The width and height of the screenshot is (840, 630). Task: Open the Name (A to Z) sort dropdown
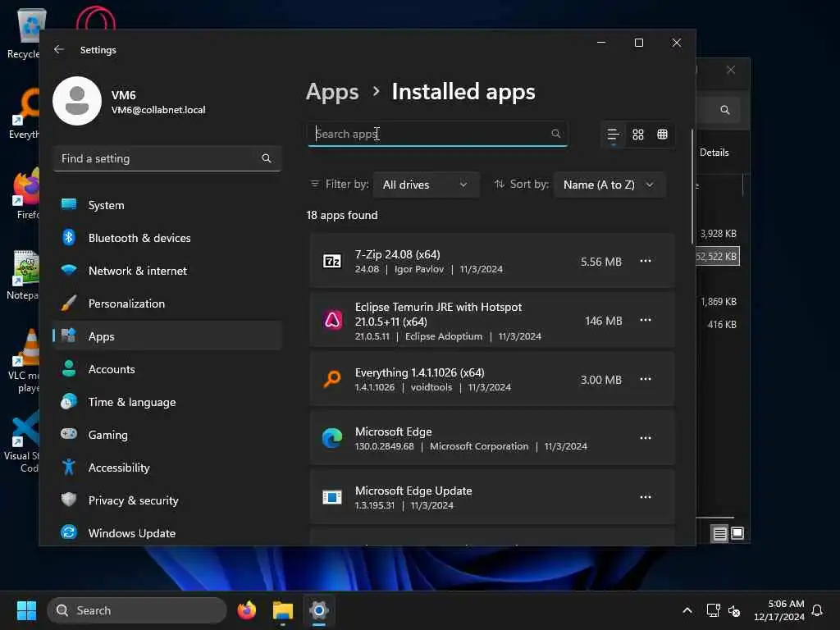pyautogui.click(x=609, y=185)
